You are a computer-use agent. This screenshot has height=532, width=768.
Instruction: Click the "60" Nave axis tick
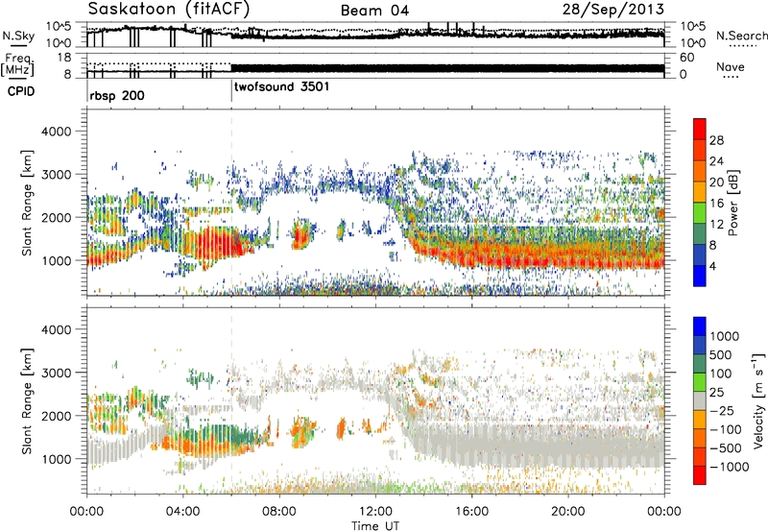[x=686, y=58]
